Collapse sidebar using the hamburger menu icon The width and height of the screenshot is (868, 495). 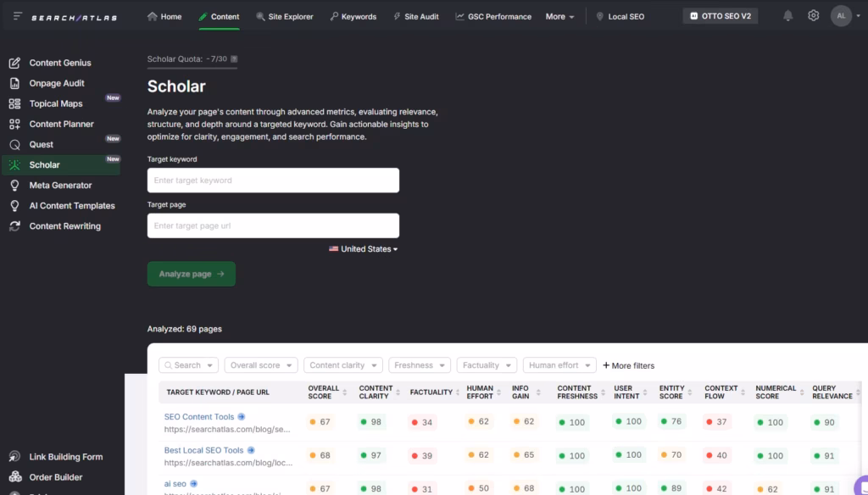coord(18,16)
